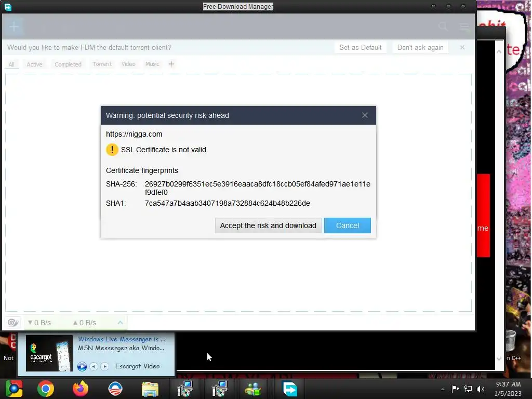Open File Explorer folder in taskbar
This screenshot has height=399, width=532.
[x=150, y=389]
